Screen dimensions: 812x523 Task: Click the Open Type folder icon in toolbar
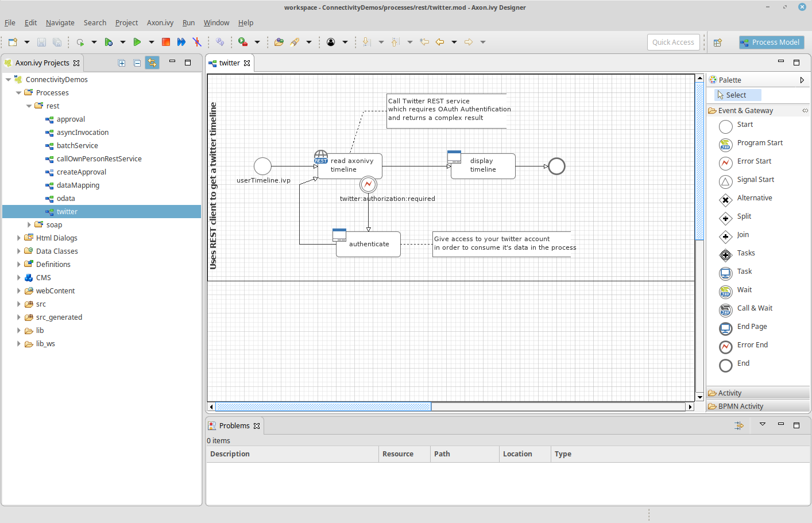[x=279, y=42]
